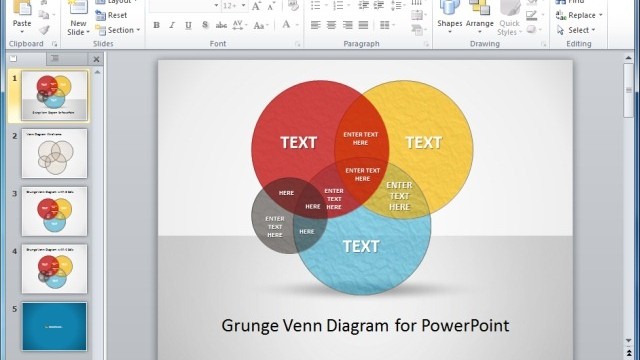The width and height of the screenshot is (640, 360).
Task: Select the red circle TEXT label
Action: (x=298, y=142)
